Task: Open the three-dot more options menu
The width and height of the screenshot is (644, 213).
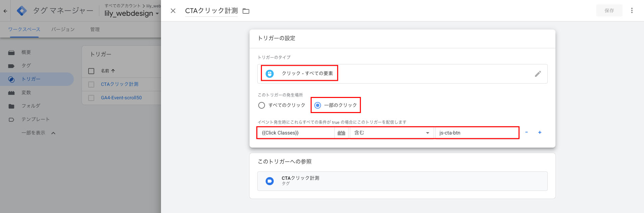Action: (x=632, y=10)
